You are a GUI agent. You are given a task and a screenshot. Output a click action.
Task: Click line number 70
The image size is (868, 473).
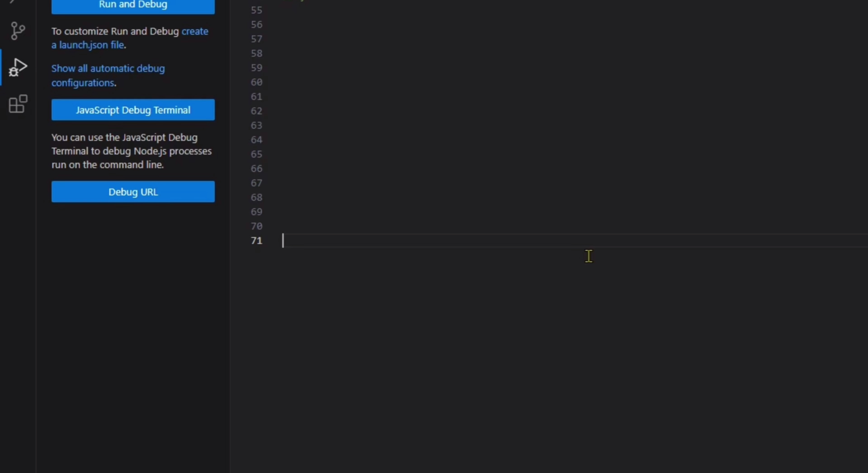pyautogui.click(x=256, y=226)
